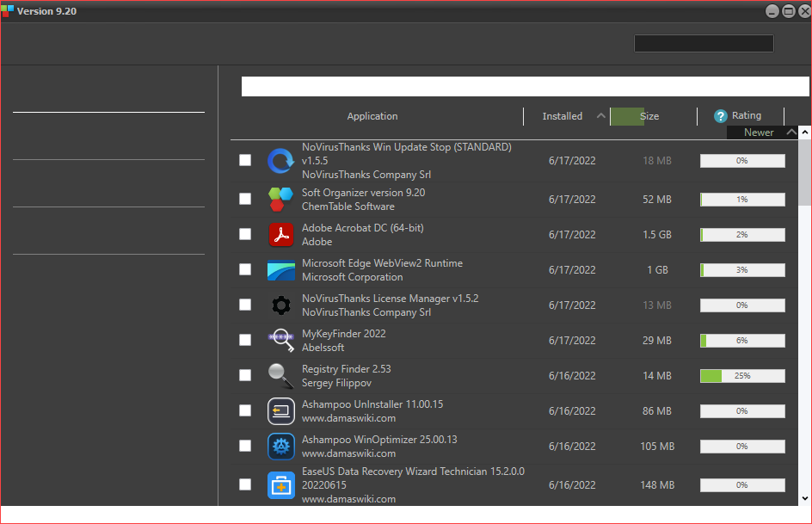Check the EaseUS Data Recovery Wizard checkbox
The width and height of the screenshot is (812, 524).
pos(245,484)
